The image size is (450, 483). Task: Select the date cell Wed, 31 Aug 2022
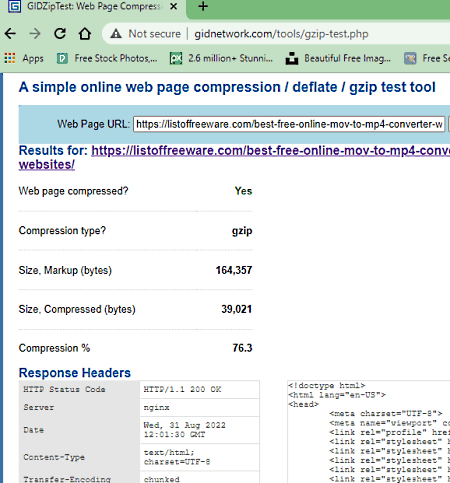coord(199,430)
